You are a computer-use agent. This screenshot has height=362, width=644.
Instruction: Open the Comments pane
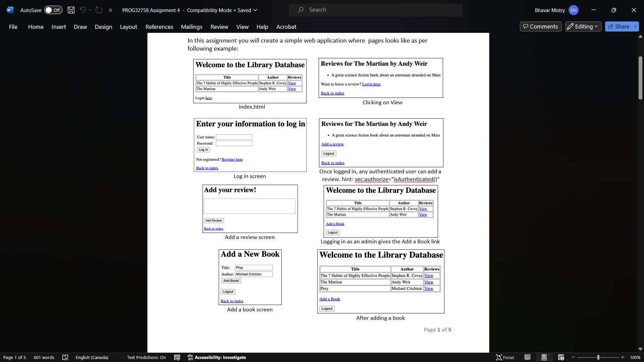[540, 26]
